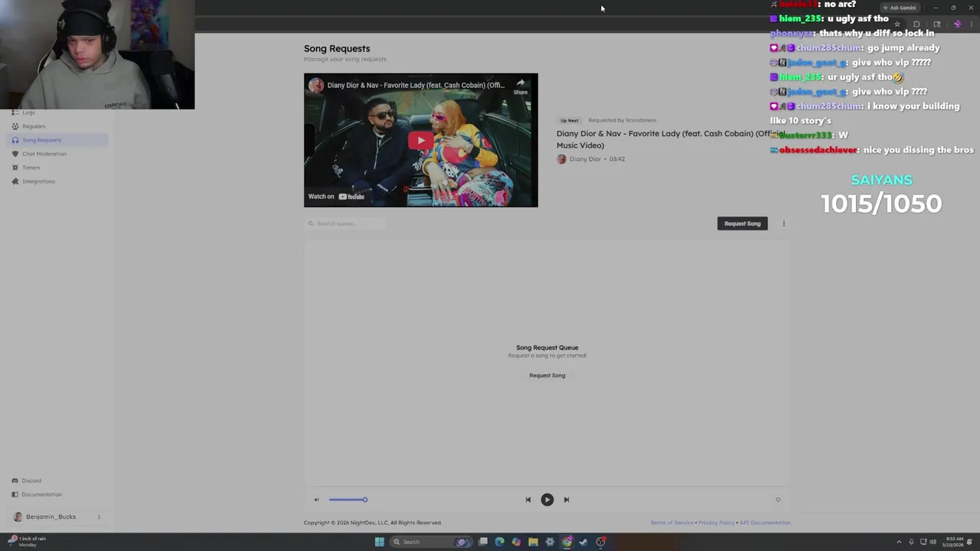Adjust the volume slider

point(348,500)
